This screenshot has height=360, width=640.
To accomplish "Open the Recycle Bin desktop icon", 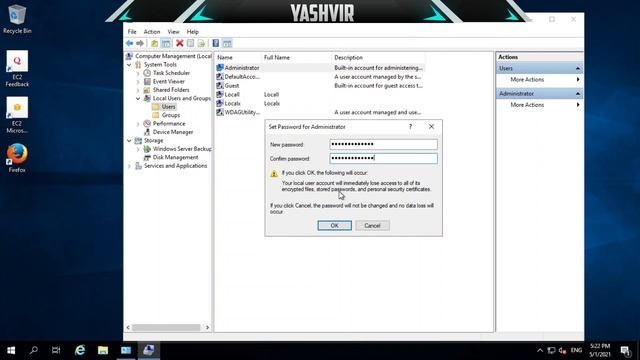I will pyautogui.click(x=17, y=19).
